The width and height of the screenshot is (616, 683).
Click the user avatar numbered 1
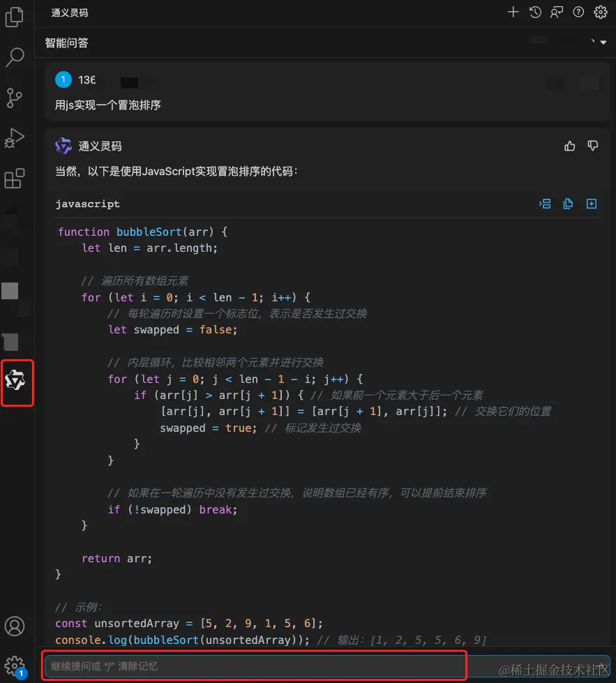click(x=63, y=80)
